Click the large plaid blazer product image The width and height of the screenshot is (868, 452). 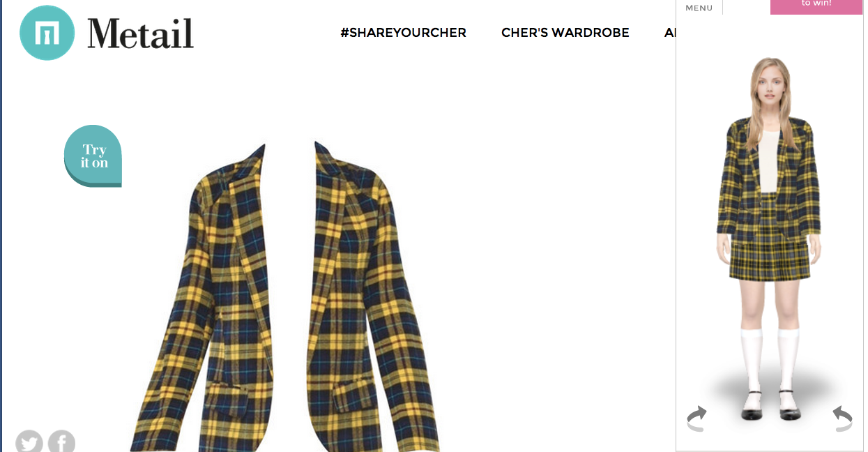(x=286, y=296)
